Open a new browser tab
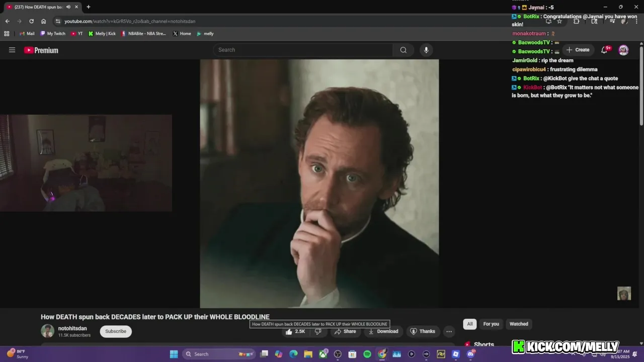644x362 pixels. click(89, 7)
